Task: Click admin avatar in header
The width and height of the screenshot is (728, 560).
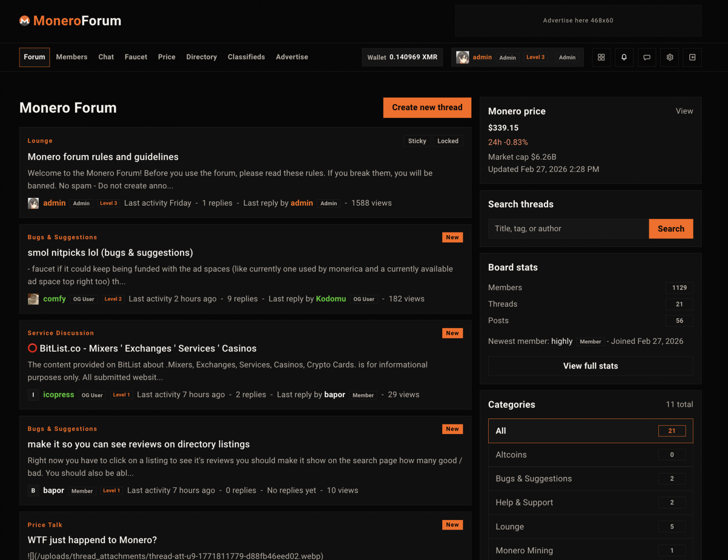Action: click(463, 57)
